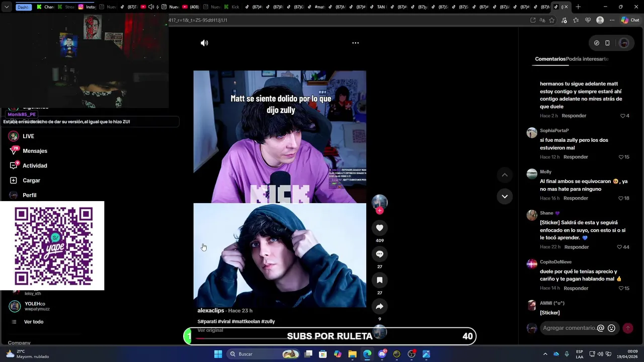The height and width of the screenshot is (362, 644).
Task: Open the Favorites list icon in the toolbar
Action: (576, 20)
